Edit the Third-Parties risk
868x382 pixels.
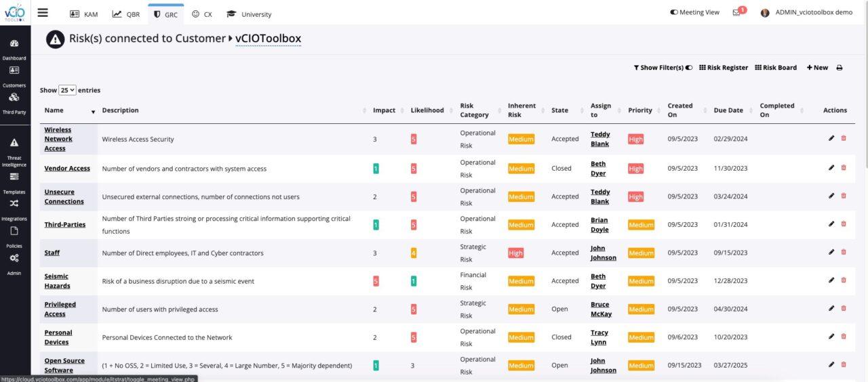[831, 224]
